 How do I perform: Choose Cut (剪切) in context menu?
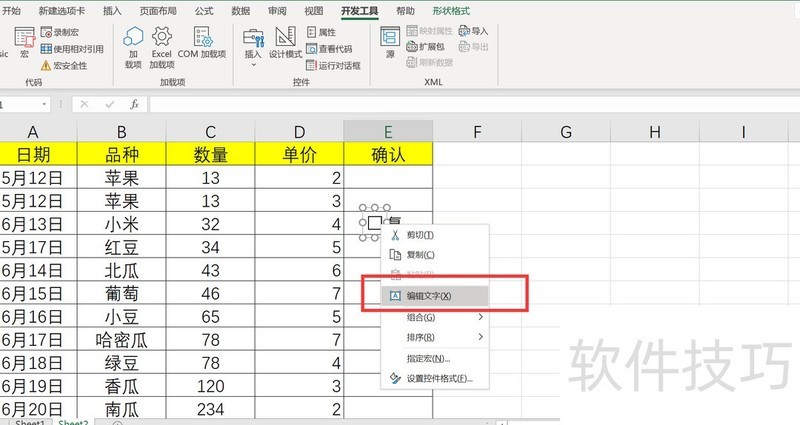click(435, 235)
